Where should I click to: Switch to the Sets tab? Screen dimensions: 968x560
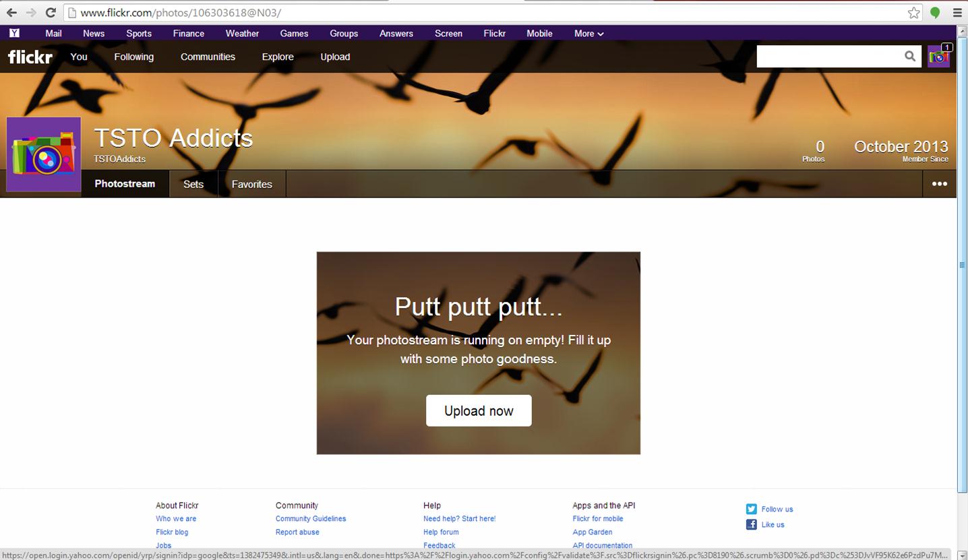coord(193,184)
